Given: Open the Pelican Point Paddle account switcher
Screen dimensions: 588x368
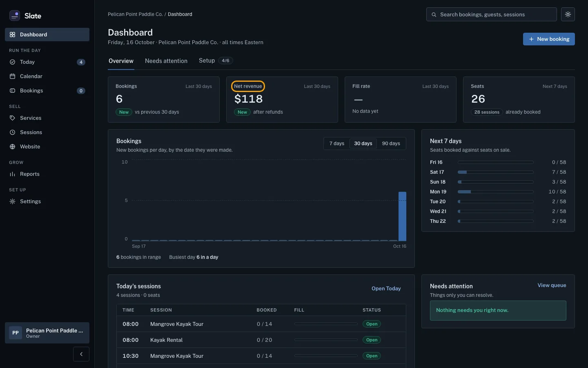Looking at the screenshot, I should (x=47, y=333).
